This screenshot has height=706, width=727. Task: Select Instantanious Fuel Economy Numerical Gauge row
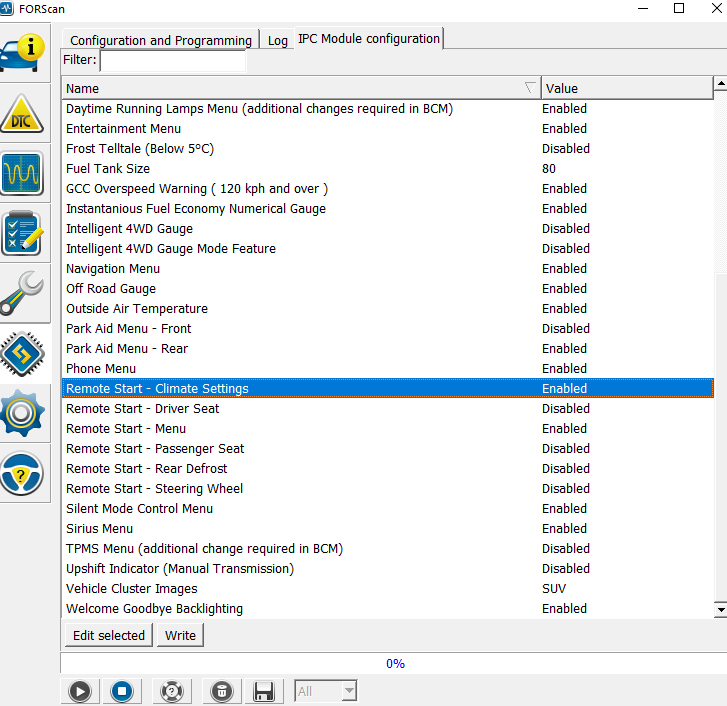click(x=388, y=209)
